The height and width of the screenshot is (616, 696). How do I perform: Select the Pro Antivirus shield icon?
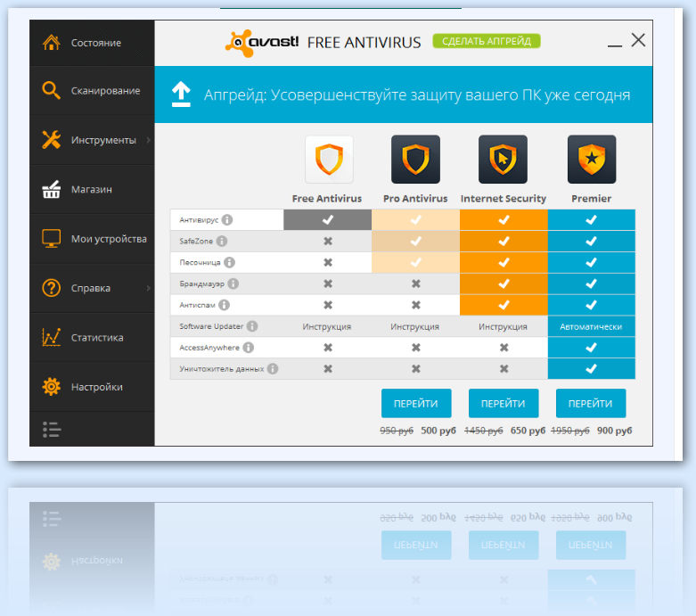415,160
